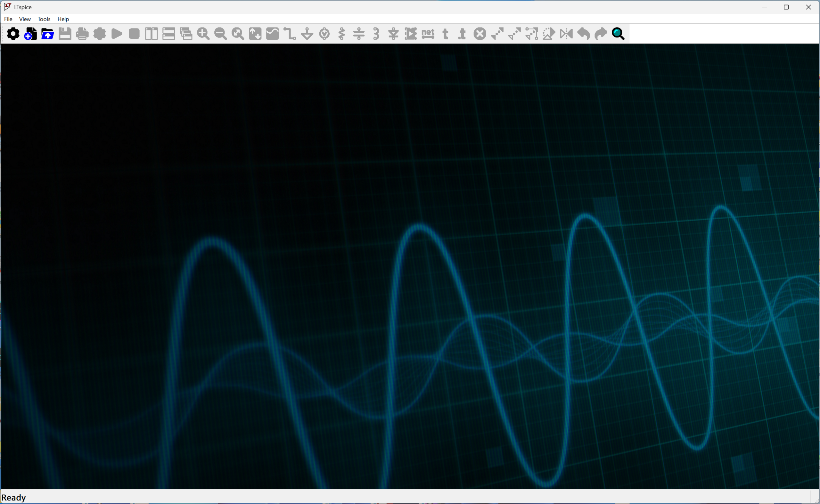Click the teal search magnifier icon
This screenshot has height=504, width=820.
[x=618, y=34]
